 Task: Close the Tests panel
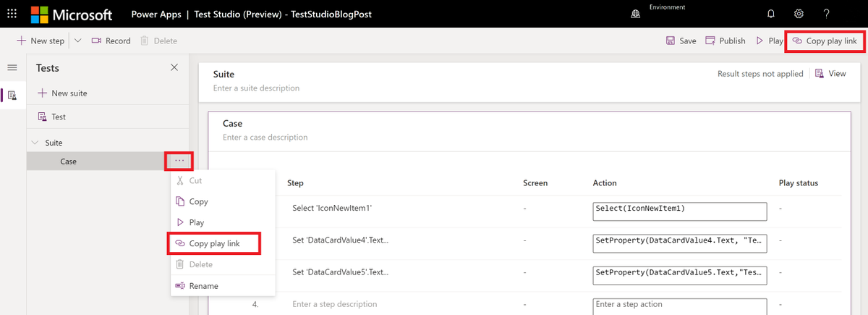pyautogui.click(x=174, y=67)
